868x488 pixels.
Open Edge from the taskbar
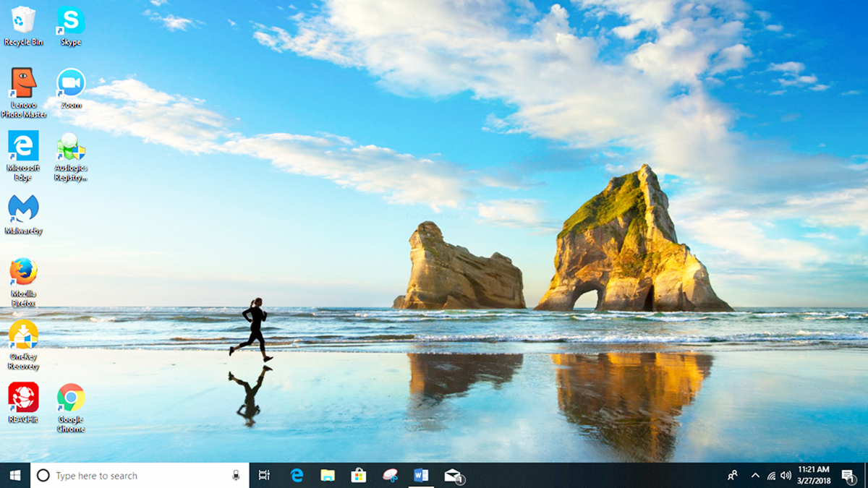[x=297, y=475]
